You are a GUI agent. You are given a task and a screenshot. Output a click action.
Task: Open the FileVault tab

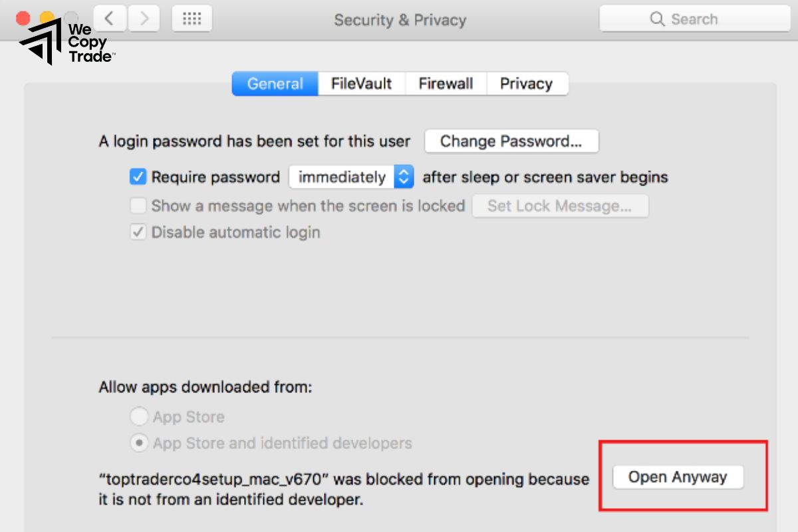click(361, 84)
